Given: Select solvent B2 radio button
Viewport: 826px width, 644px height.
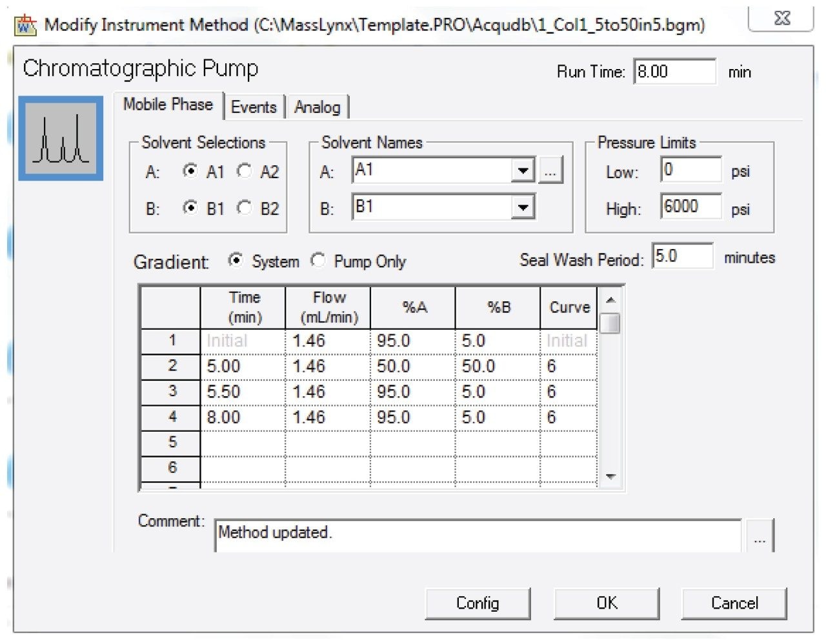Looking at the screenshot, I should pos(245,208).
